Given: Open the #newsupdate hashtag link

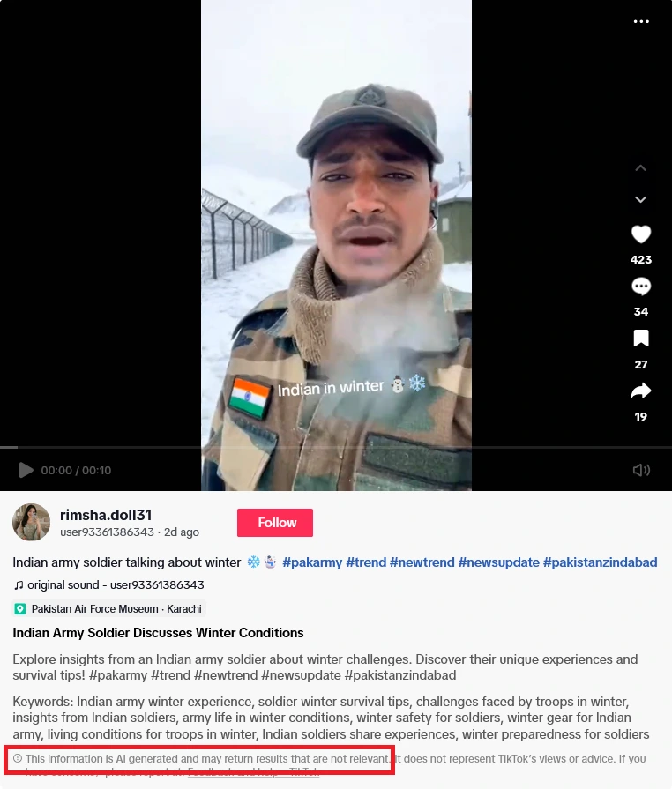Looking at the screenshot, I should 498,562.
